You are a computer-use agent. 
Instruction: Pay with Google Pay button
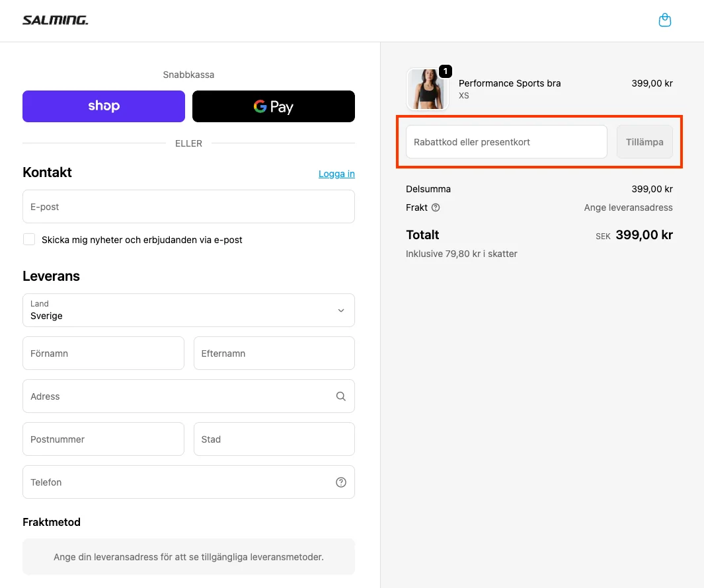coord(274,106)
